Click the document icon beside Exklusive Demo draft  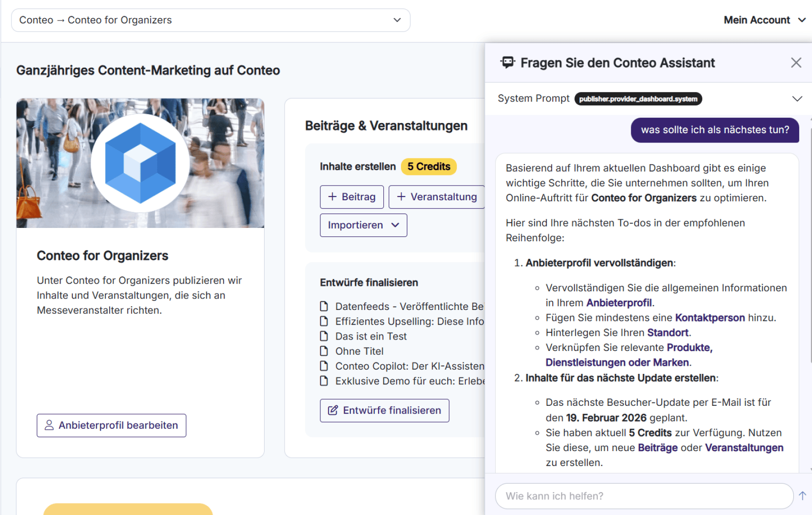[x=324, y=381]
